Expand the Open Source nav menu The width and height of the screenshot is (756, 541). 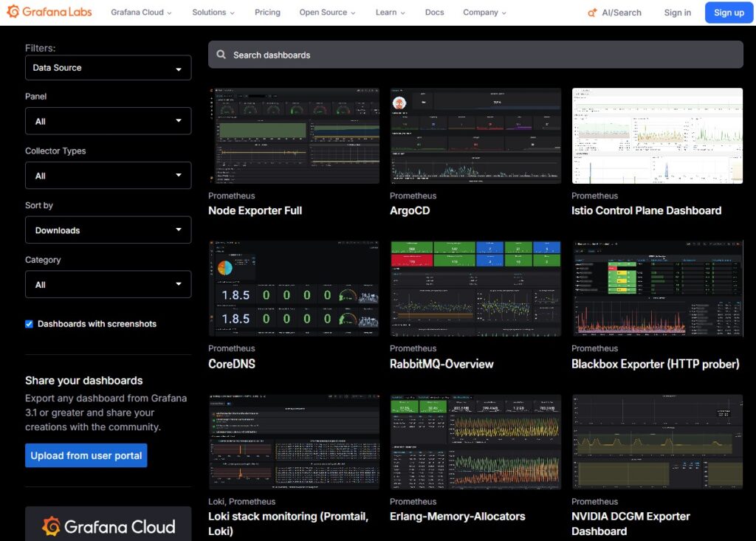pyautogui.click(x=327, y=13)
